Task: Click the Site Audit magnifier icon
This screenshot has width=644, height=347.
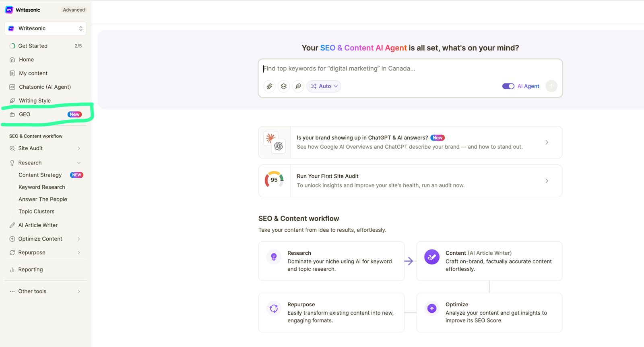Action: [x=12, y=148]
